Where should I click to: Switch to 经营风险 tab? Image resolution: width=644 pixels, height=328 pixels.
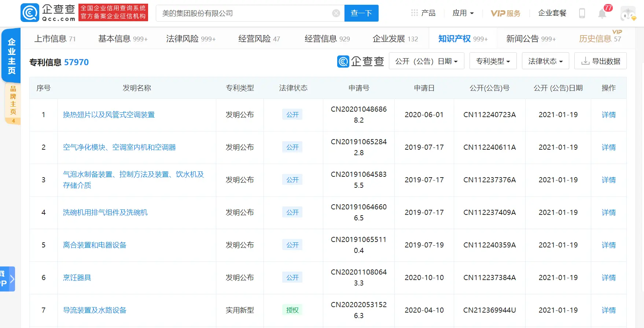259,38
